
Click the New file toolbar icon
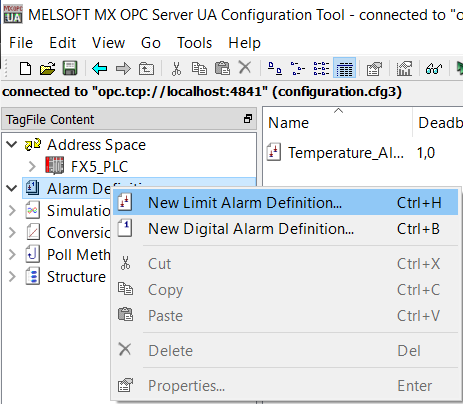[25, 69]
